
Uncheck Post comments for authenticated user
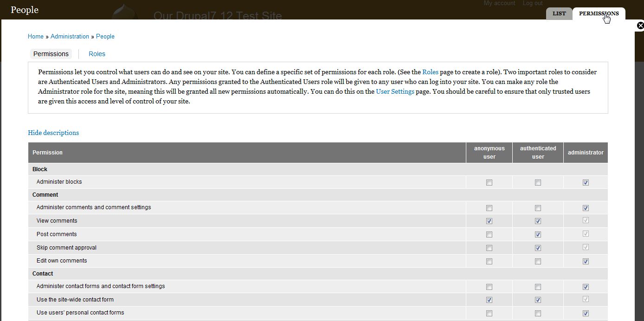click(538, 235)
